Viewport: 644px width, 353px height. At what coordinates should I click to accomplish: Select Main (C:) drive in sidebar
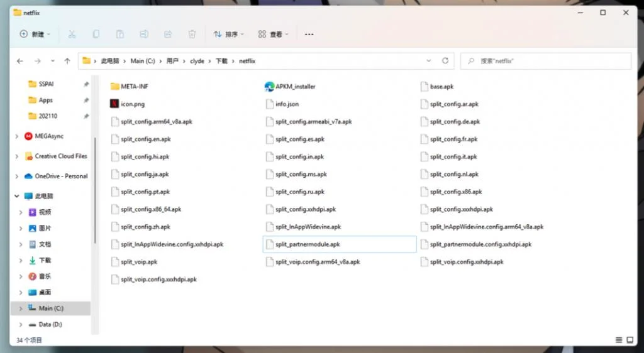tap(50, 308)
